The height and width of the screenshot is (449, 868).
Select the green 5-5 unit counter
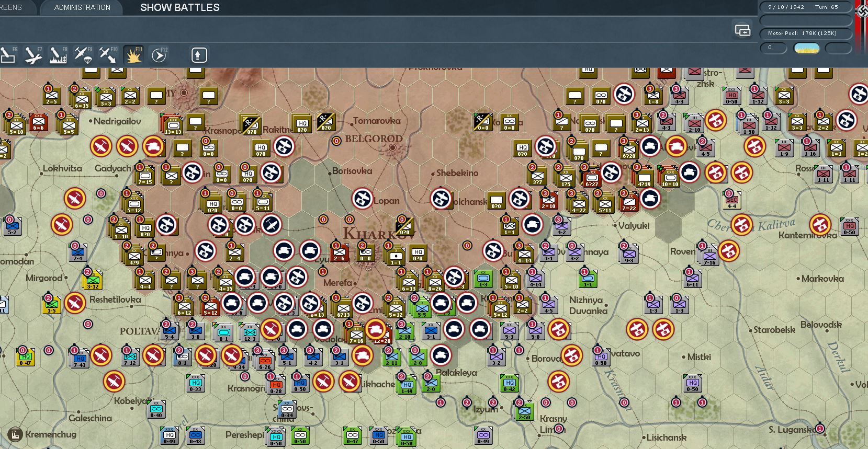pyautogui.click(x=421, y=308)
